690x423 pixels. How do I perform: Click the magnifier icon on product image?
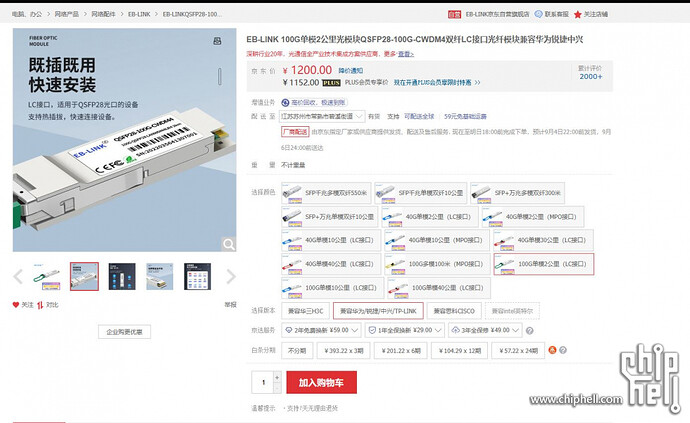[x=229, y=244]
